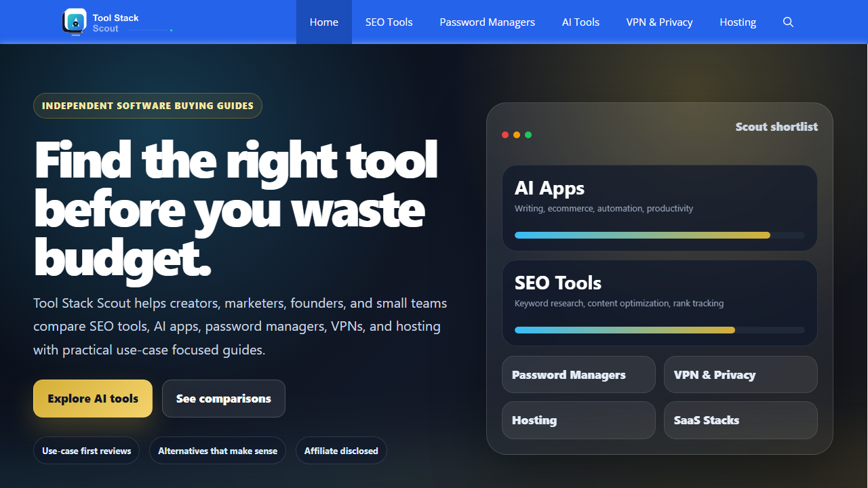Click 'Keyword research, content optimization' description
Image resolution: width=868 pixels, height=488 pixels.
(x=619, y=304)
